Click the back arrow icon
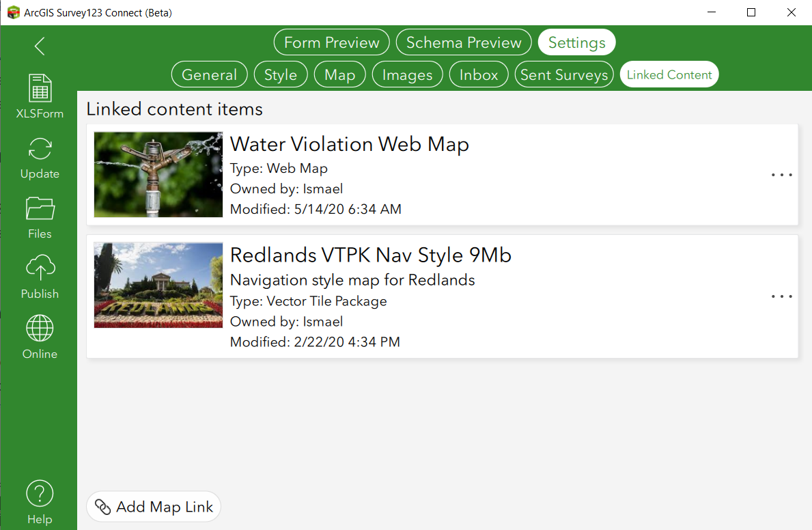 coord(40,46)
